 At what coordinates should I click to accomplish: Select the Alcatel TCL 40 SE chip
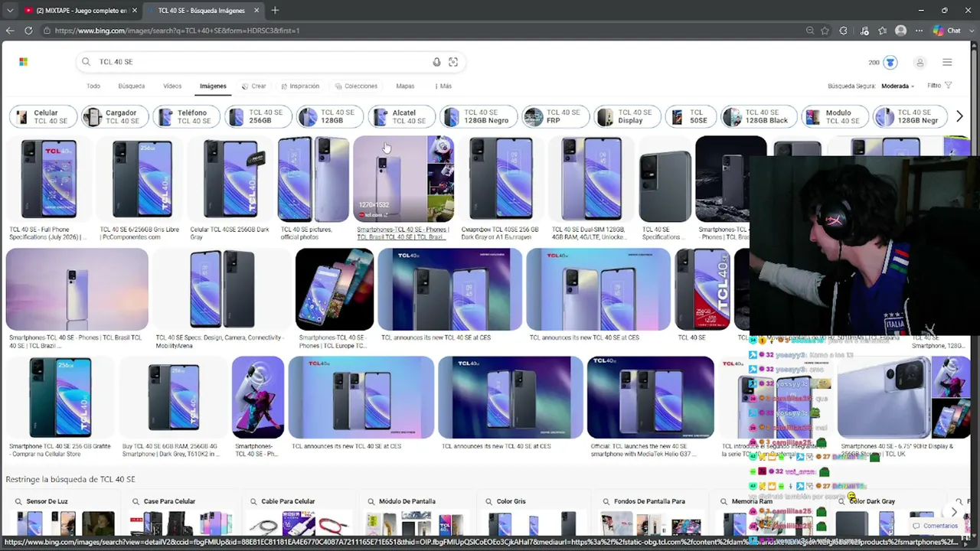click(x=402, y=117)
